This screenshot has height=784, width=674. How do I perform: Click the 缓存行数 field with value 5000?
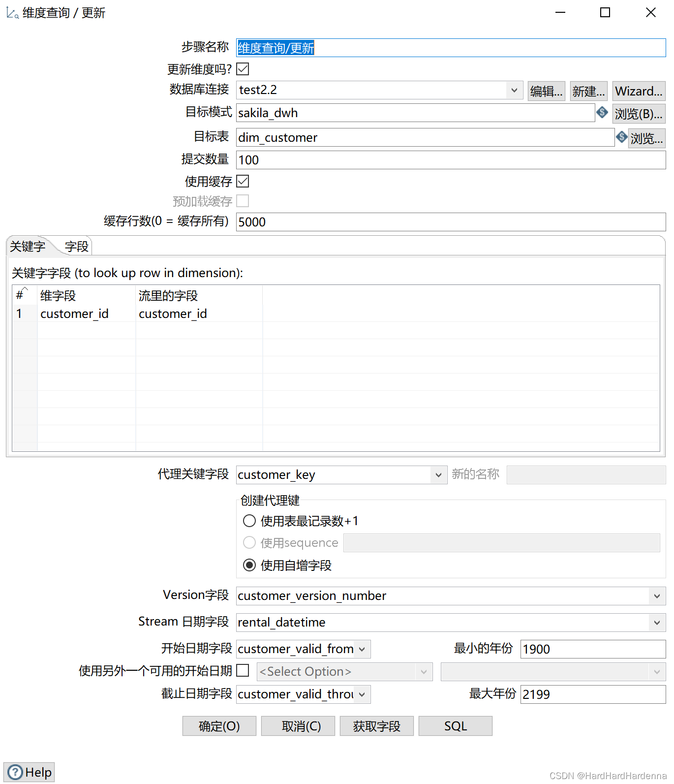click(451, 222)
